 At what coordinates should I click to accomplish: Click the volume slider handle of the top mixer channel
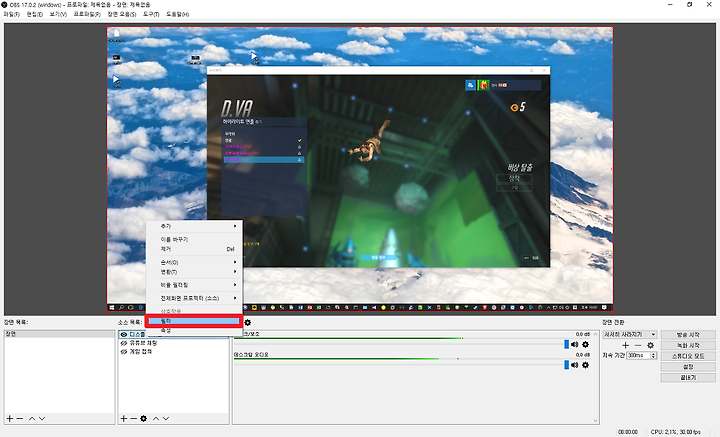click(x=566, y=344)
